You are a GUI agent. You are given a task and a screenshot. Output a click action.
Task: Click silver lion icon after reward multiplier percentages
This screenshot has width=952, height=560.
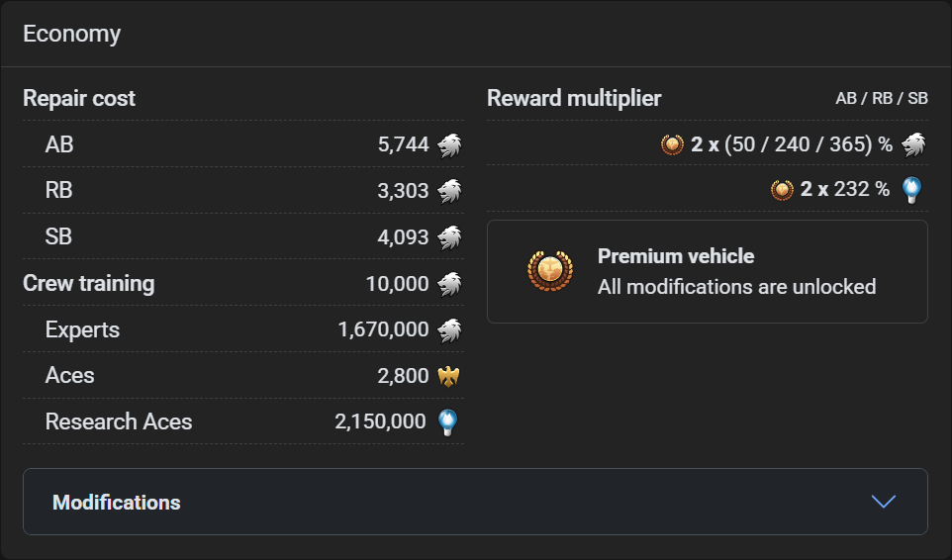click(914, 144)
